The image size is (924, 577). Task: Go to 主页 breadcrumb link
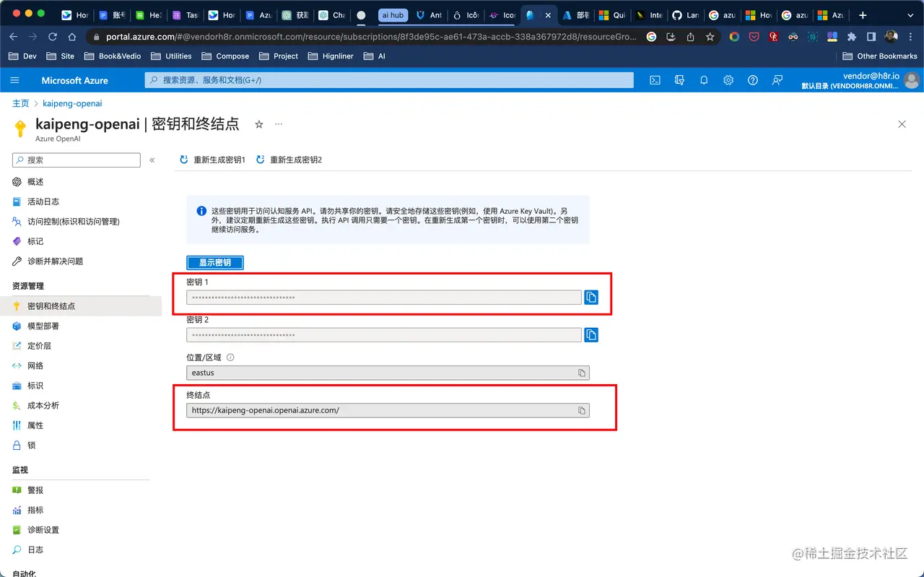click(x=20, y=103)
